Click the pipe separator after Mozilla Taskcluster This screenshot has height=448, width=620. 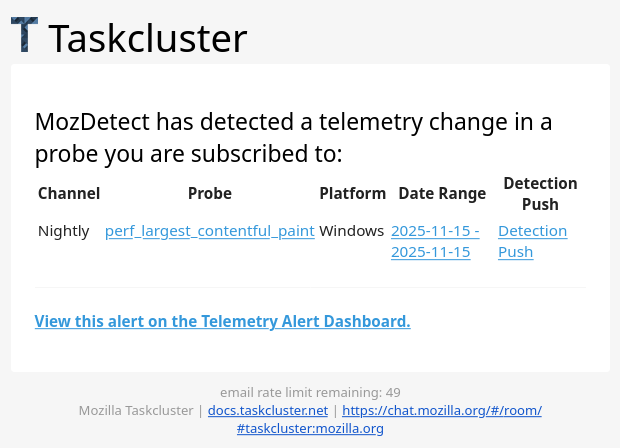201,410
